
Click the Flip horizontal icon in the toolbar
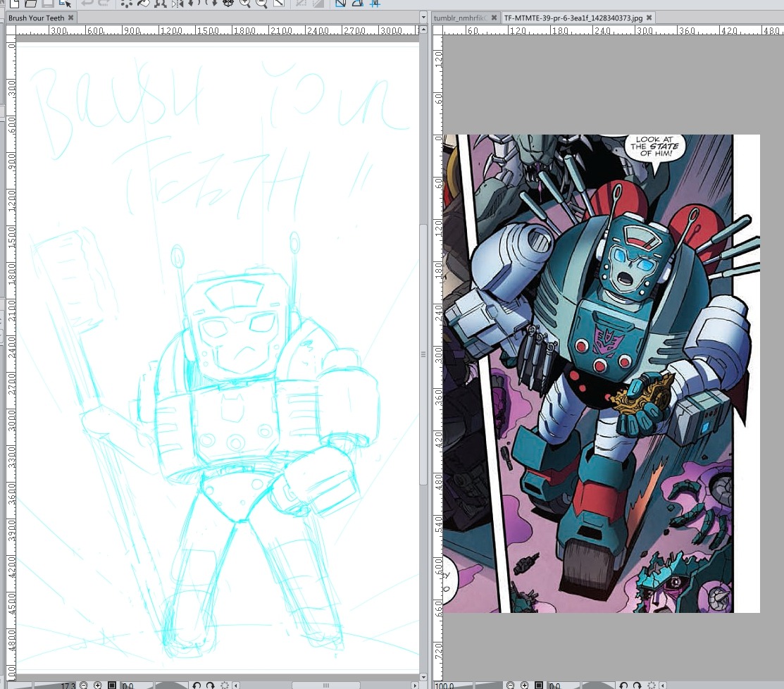(x=178, y=4)
